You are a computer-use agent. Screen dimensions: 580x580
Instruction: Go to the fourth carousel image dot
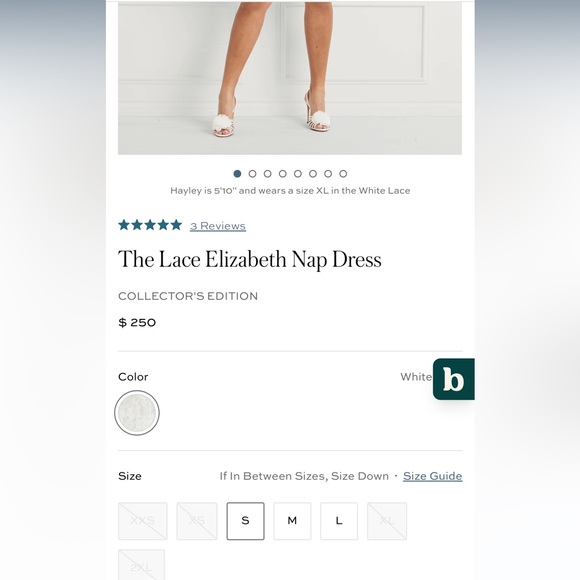[x=283, y=173]
